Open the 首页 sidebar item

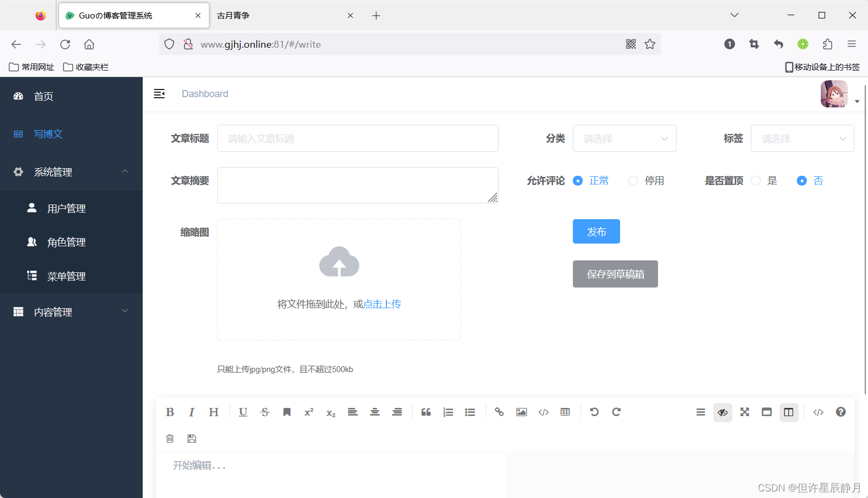(x=71, y=96)
